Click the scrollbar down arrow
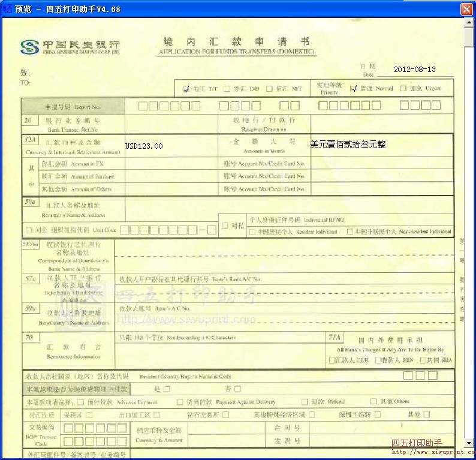Viewport: 476px width, 460px height. pos(469,443)
